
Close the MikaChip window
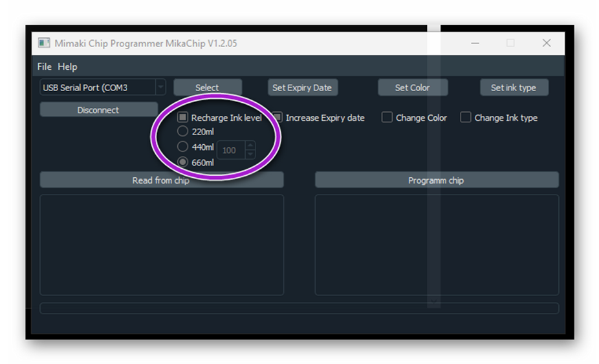point(547,43)
